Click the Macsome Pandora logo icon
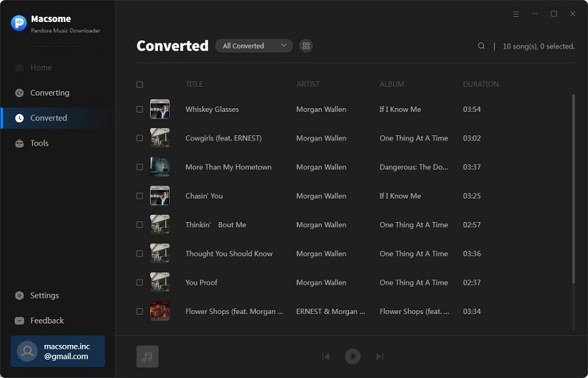 pos(19,23)
